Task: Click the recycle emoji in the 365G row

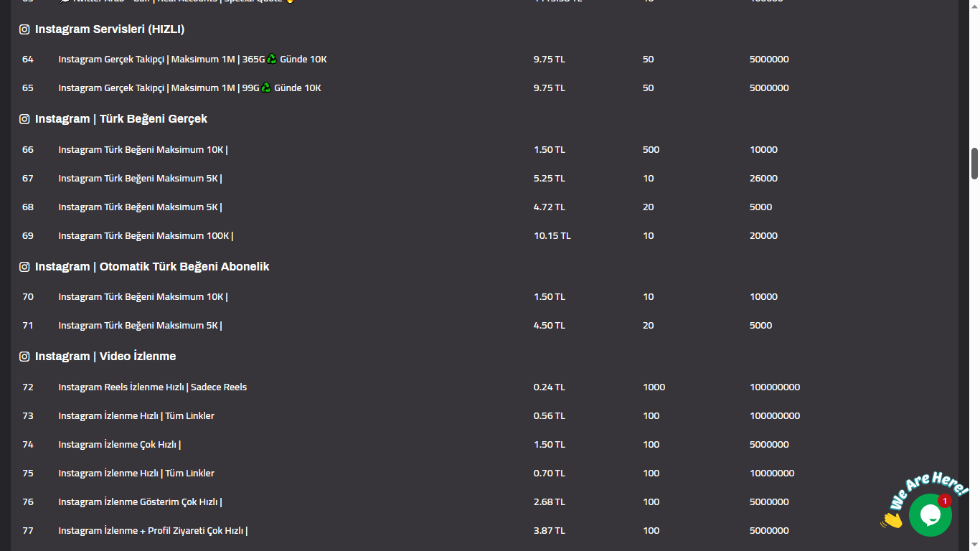Action: 272,59
